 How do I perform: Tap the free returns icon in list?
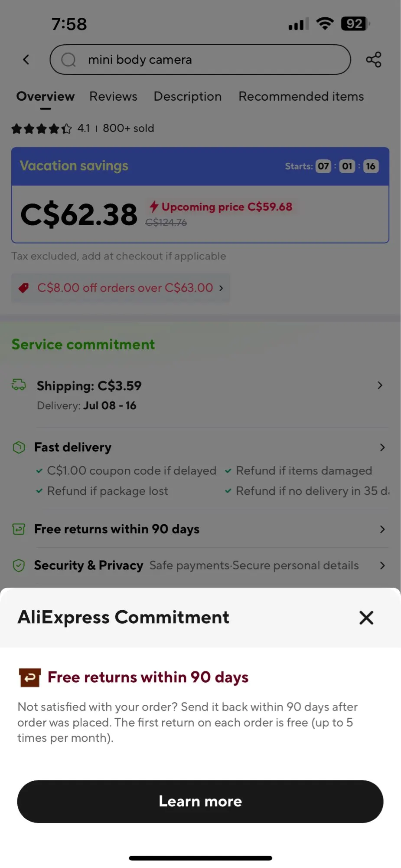tap(19, 529)
